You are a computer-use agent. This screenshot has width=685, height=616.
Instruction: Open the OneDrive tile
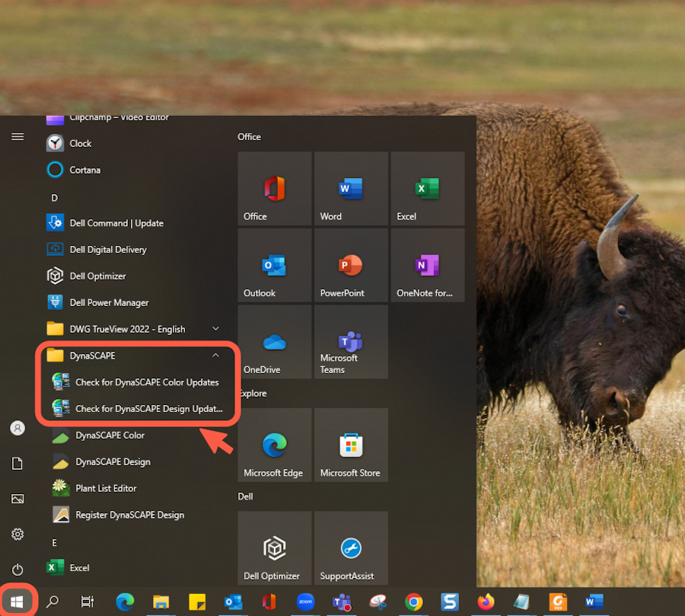click(x=274, y=342)
